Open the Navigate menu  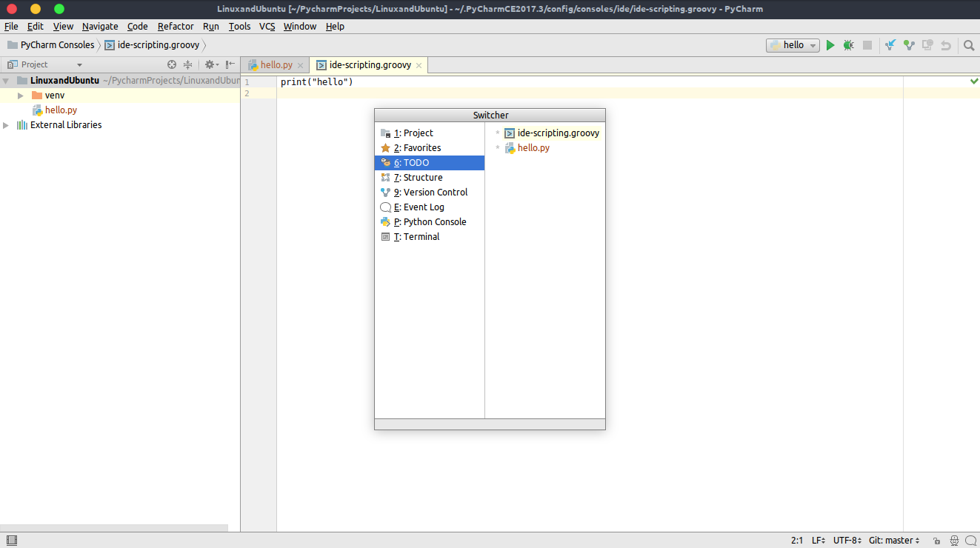[100, 26]
